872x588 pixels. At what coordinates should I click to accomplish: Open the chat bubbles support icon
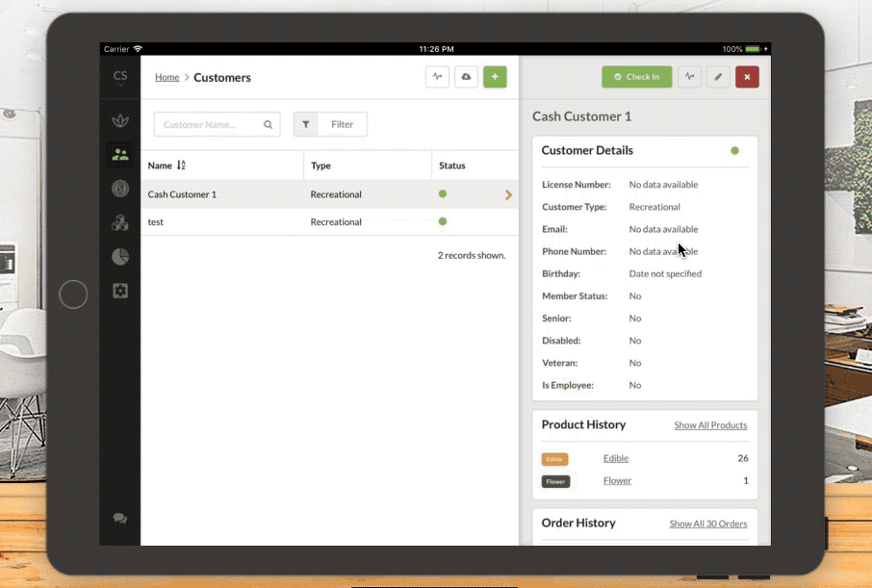click(x=120, y=519)
